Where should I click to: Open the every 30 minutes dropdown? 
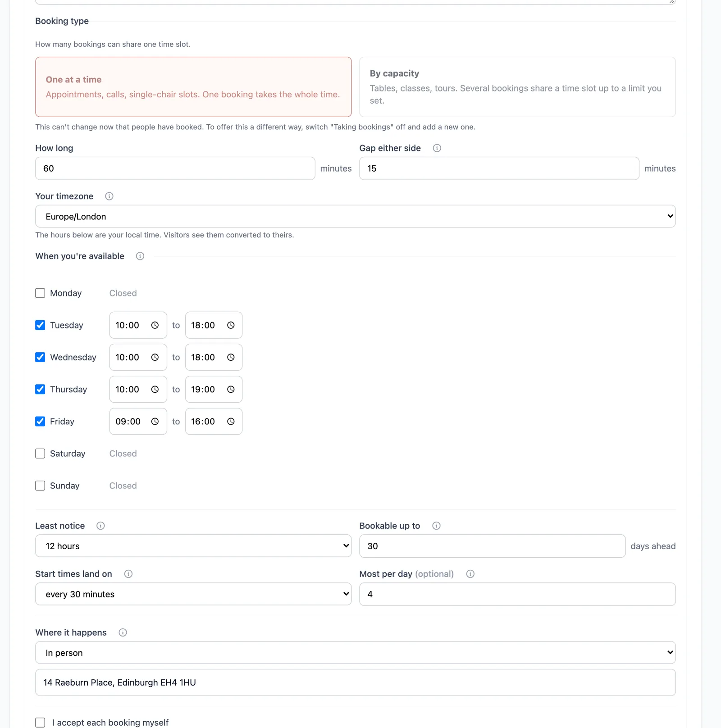click(x=193, y=594)
